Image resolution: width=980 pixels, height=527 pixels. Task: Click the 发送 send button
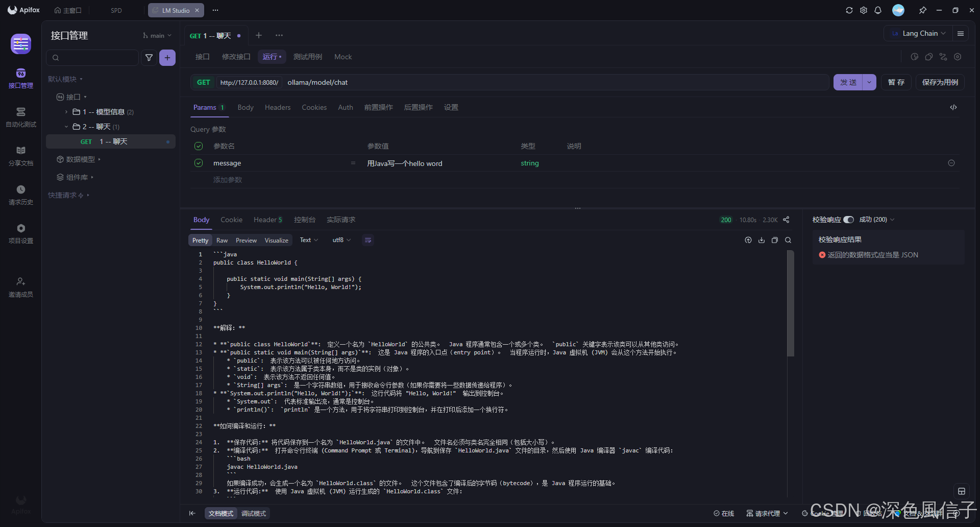pyautogui.click(x=848, y=82)
